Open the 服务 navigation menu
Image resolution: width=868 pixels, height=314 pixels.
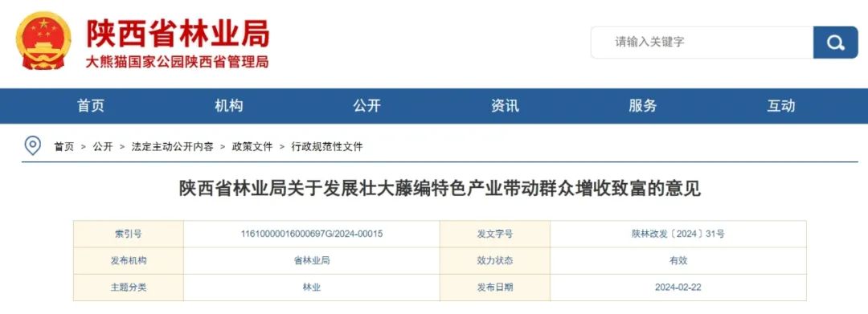pyautogui.click(x=643, y=105)
